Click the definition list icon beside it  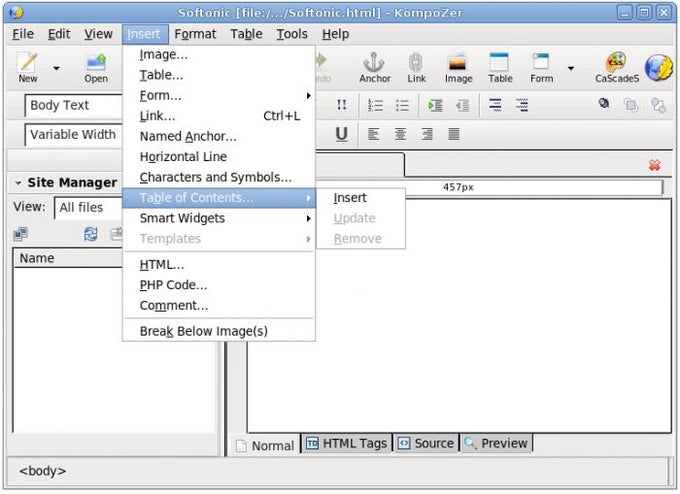coord(522,105)
